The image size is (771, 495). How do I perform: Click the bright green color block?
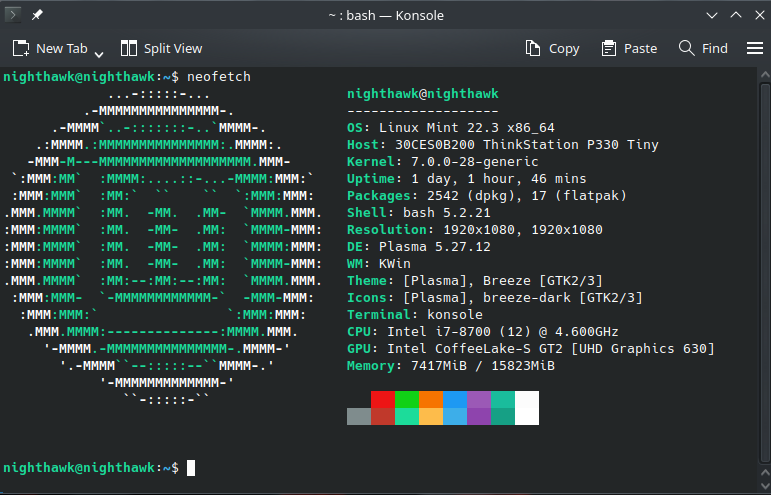point(407,399)
